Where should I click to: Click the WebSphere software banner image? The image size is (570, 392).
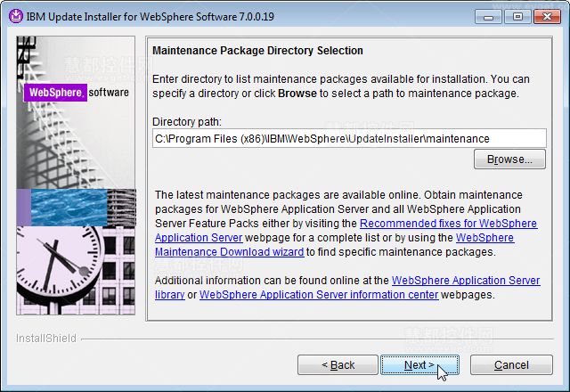tap(76, 176)
